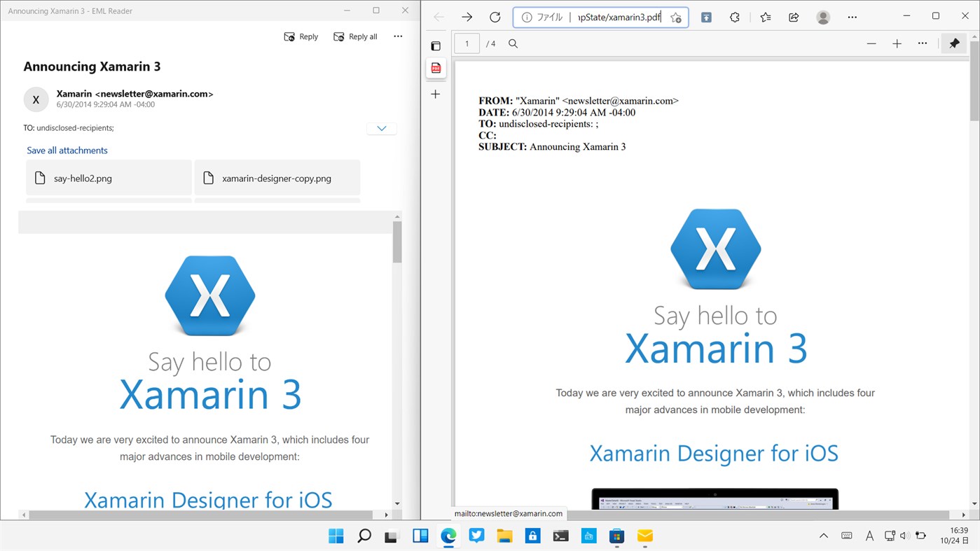Click the Save all attachments link

[x=67, y=150]
